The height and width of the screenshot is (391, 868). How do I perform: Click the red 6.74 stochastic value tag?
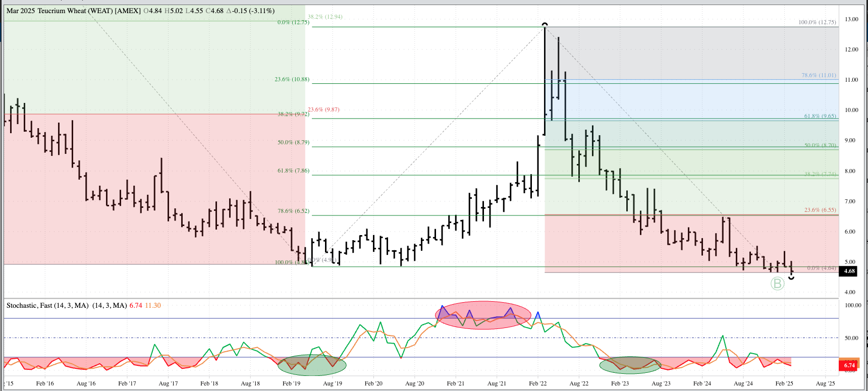849,365
